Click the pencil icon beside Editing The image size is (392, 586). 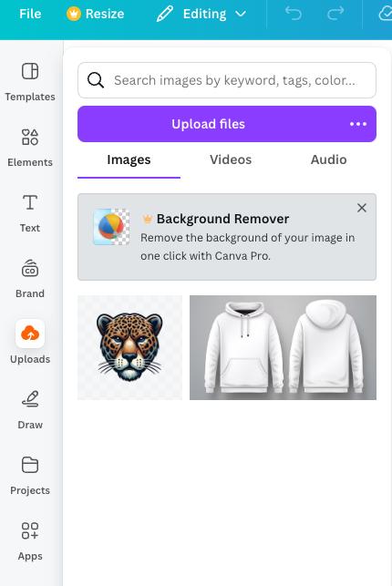pyautogui.click(x=165, y=15)
